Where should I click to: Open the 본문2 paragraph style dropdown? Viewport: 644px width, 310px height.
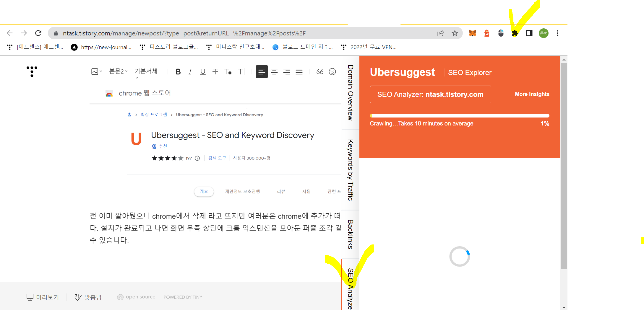coord(118,71)
